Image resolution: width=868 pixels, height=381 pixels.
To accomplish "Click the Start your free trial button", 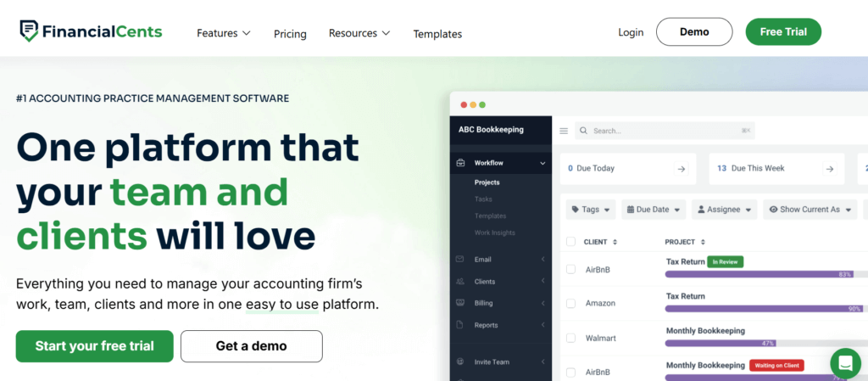I will tap(94, 346).
